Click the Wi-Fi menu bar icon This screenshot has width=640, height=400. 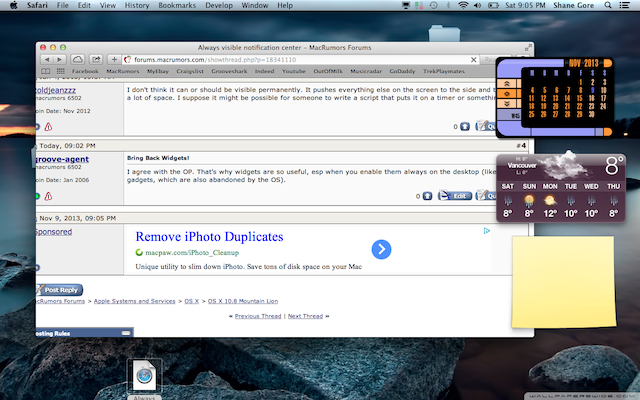(463, 5)
